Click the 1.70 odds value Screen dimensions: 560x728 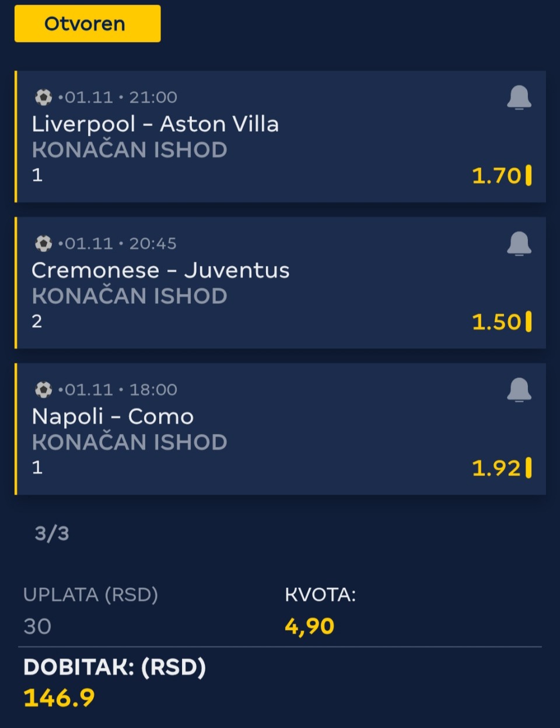point(496,176)
